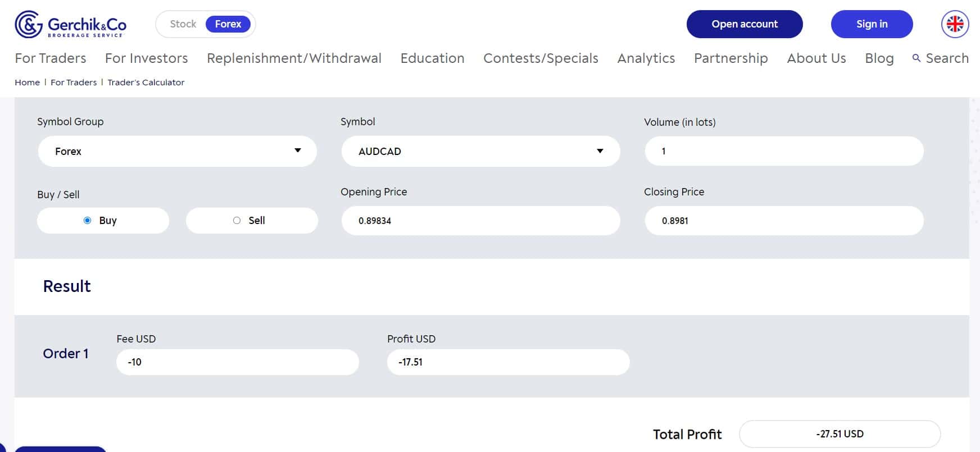Image resolution: width=980 pixels, height=452 pixels.
Task: Select the Buy radio button
Action: 87,221
